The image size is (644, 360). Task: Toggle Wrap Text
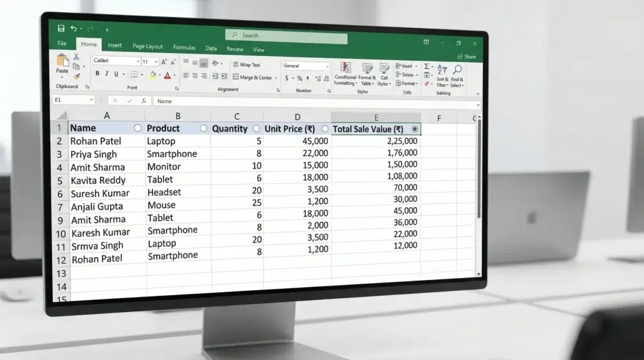point(247,65)
